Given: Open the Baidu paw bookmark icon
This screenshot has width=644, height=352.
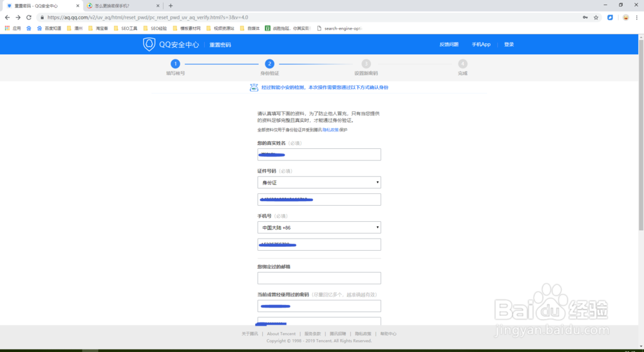Looking at the screenshot, I should click(29, 28).
